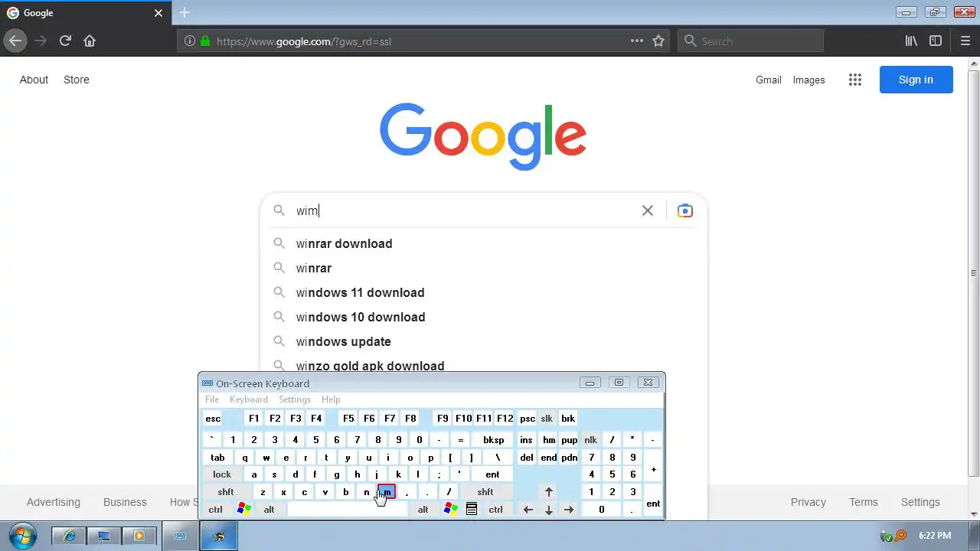The height and width of the screenshot is (551, 980).
Task: Open Keyboard menu in On-Screen Keyboard
Action: (x=249, y=399)
